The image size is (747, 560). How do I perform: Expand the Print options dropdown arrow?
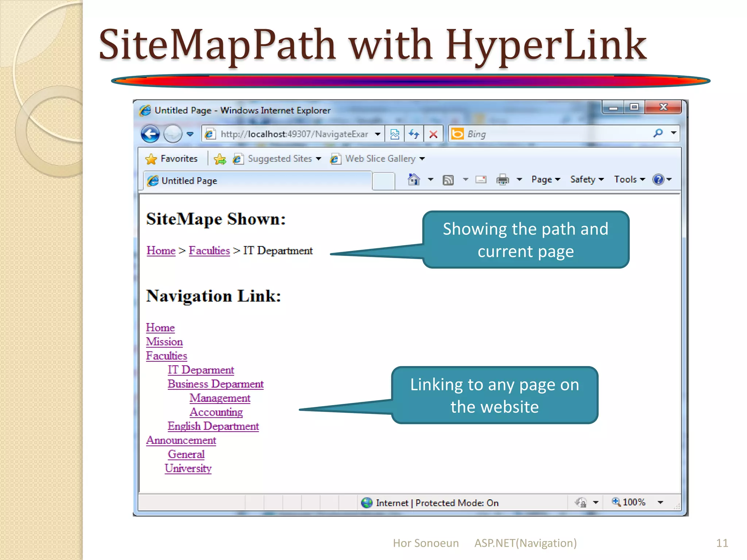point(519,179)
